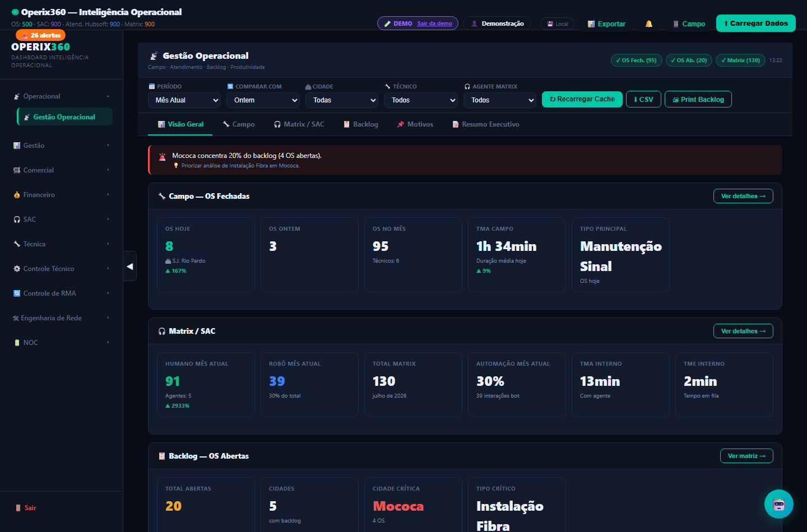
Task: Click the Comercial icon in sidebar
Action: point(17,170)
